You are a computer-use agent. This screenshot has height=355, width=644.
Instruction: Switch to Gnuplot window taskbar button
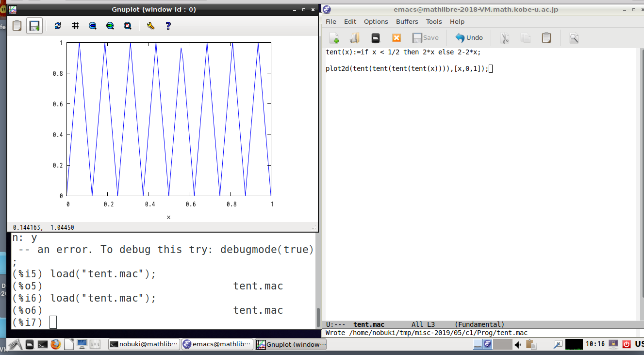pos(291,344)
